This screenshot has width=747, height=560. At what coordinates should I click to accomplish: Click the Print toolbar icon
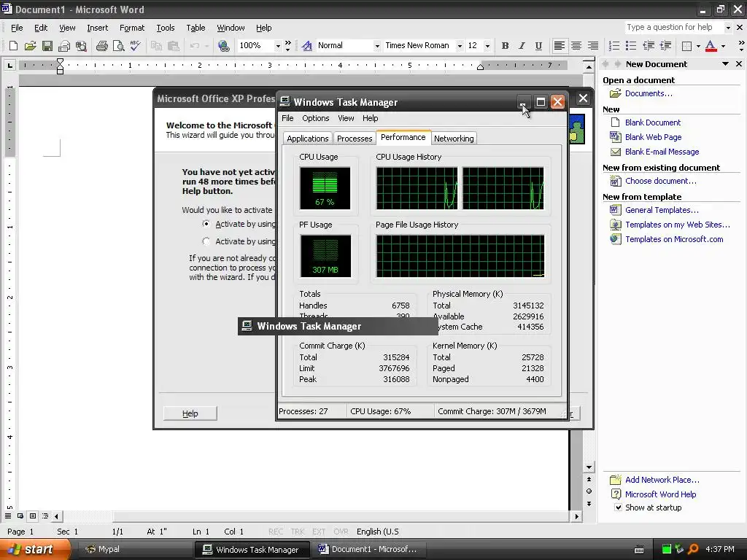(102, 46)
